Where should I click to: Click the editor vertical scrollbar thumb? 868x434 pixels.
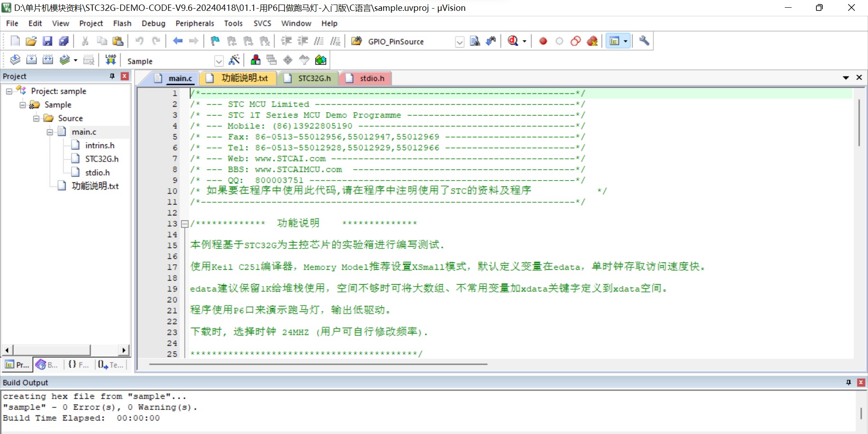(x=859, y=122)
